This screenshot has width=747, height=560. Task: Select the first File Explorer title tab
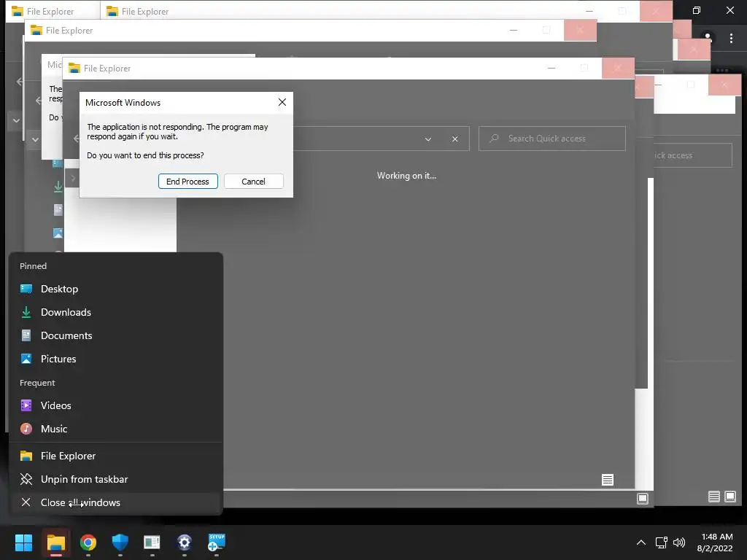(53, 11)
